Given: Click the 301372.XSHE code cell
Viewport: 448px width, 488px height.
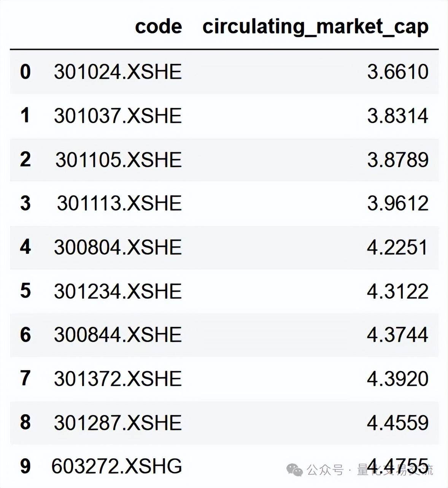Looking at the screenshot, I should click(118, 379).
